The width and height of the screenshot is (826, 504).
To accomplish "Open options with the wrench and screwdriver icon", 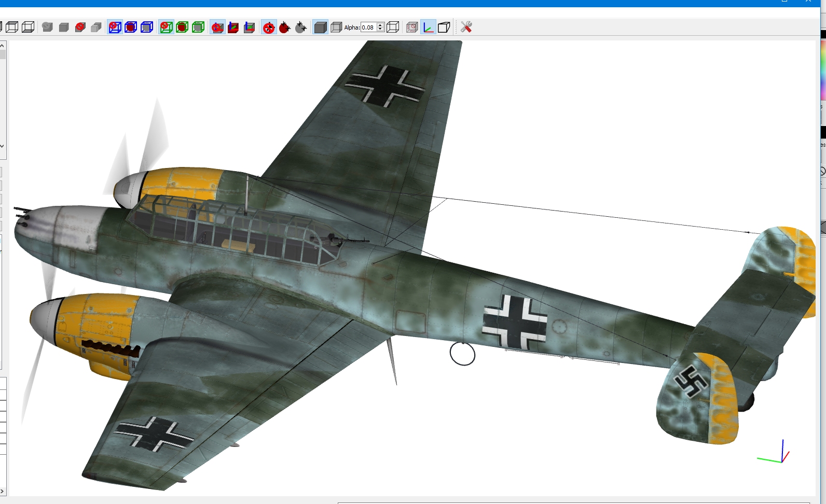I will click(466, 27).
